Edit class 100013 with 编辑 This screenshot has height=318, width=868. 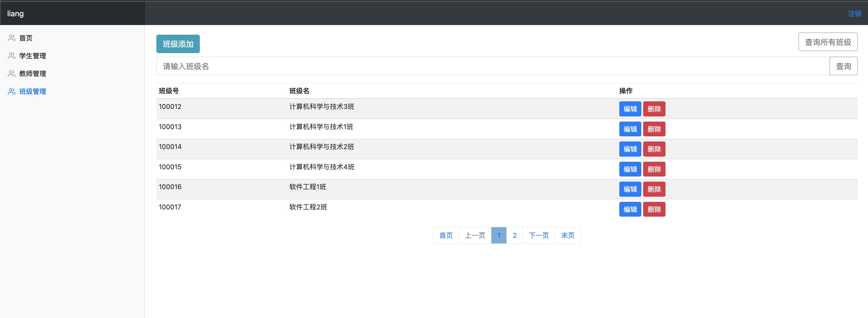tap(630, 129)
